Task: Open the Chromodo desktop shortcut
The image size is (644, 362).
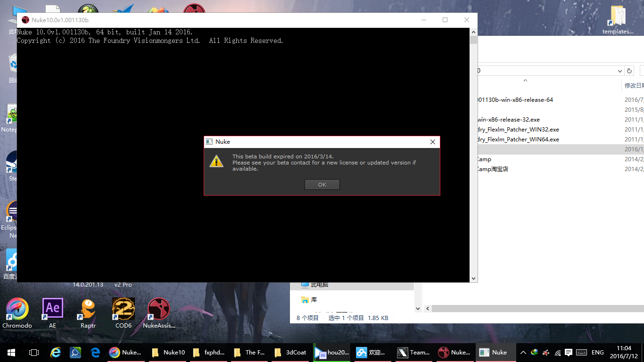Action: pyautogui.click(x=17, y=313)
